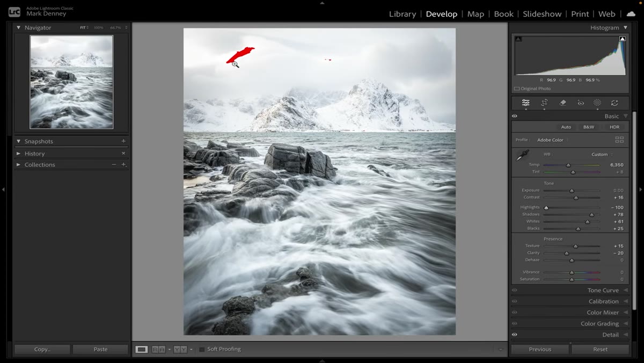
Task: Click the Auto tone button
Action: (566, 127)
